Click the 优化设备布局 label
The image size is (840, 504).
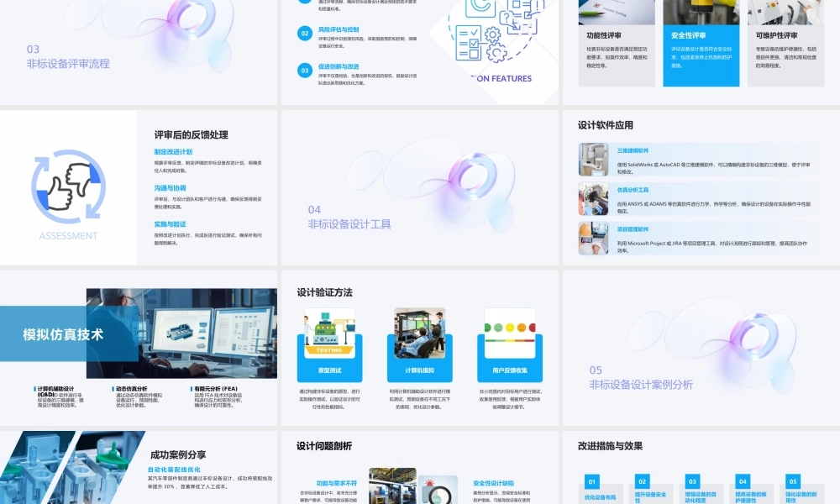pyautogui.click(x=600, y=497)
